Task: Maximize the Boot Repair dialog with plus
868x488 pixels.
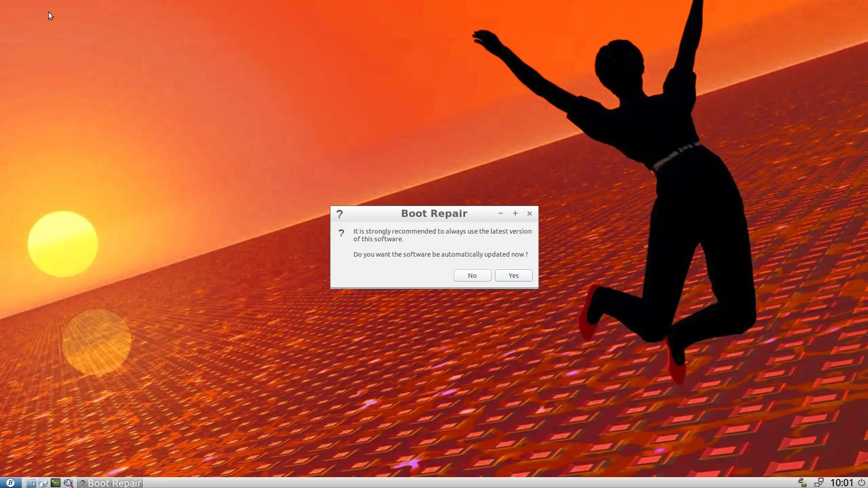Action: (515, 213)
